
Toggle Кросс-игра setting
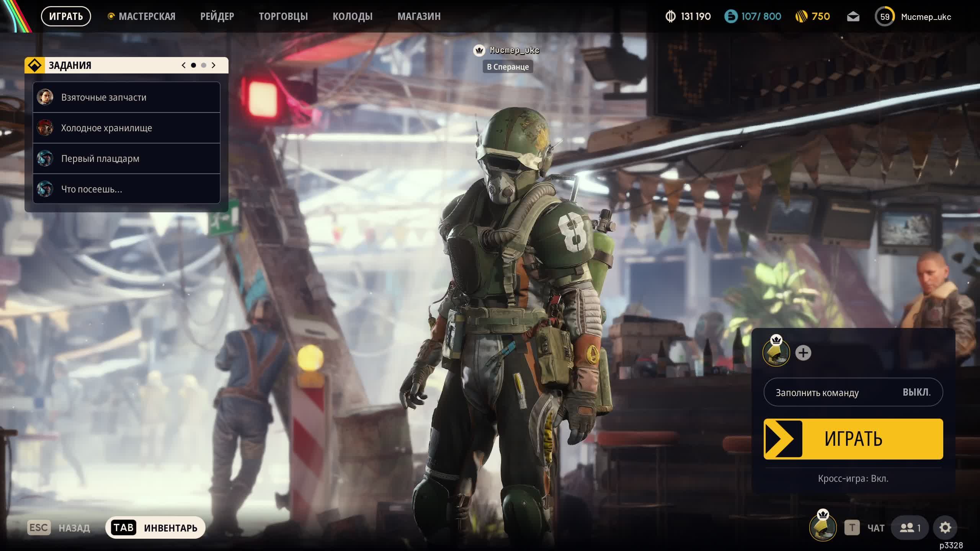[x=853, y=478]
